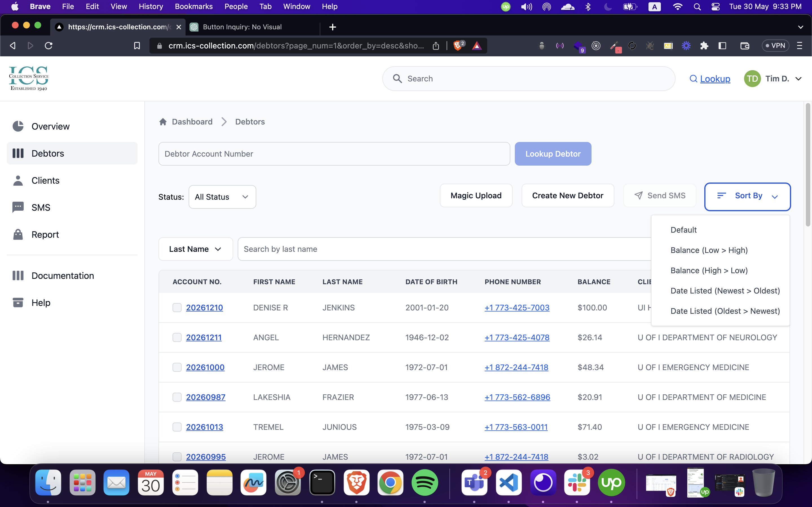Click the Help archive box icon
The height and width of the screenshot is (507, 812).
(x=18, y=303)
